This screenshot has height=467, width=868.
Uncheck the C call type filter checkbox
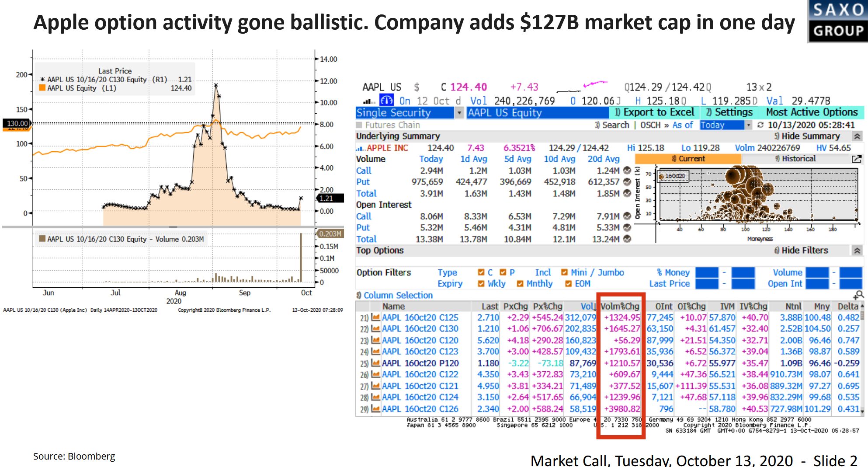[x=481, y=272]
